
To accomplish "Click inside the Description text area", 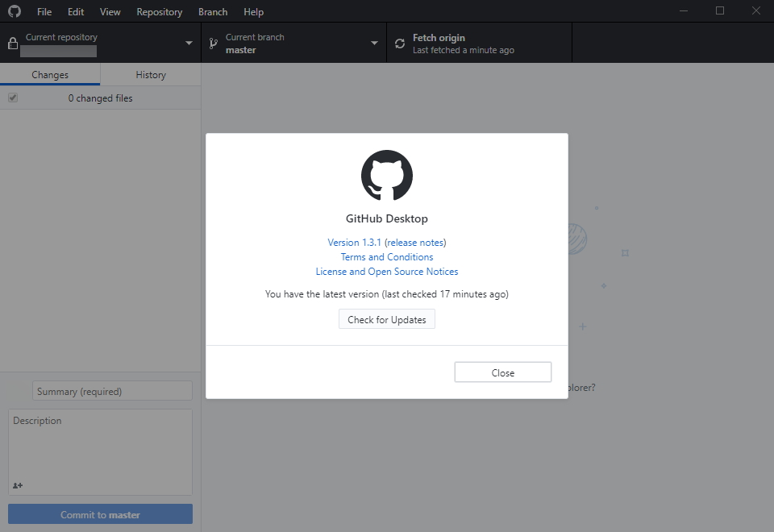I will pos(99,447).
